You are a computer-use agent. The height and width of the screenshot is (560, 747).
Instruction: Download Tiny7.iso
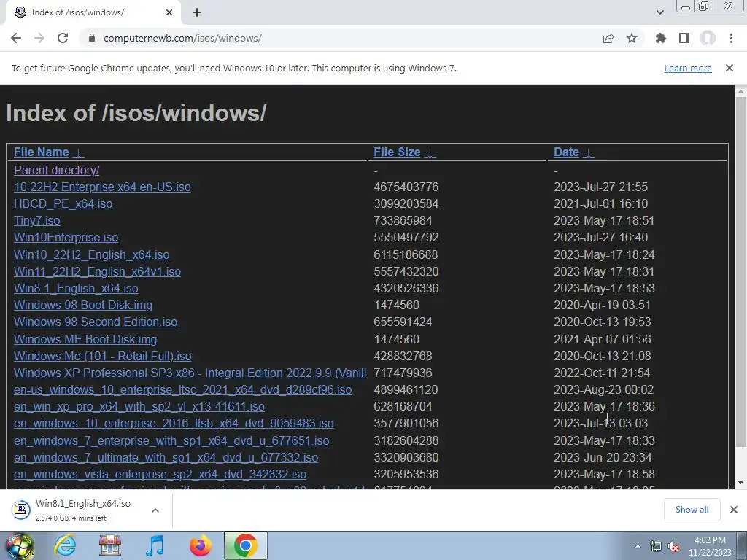pyautogui.click(x=36, y=220)
